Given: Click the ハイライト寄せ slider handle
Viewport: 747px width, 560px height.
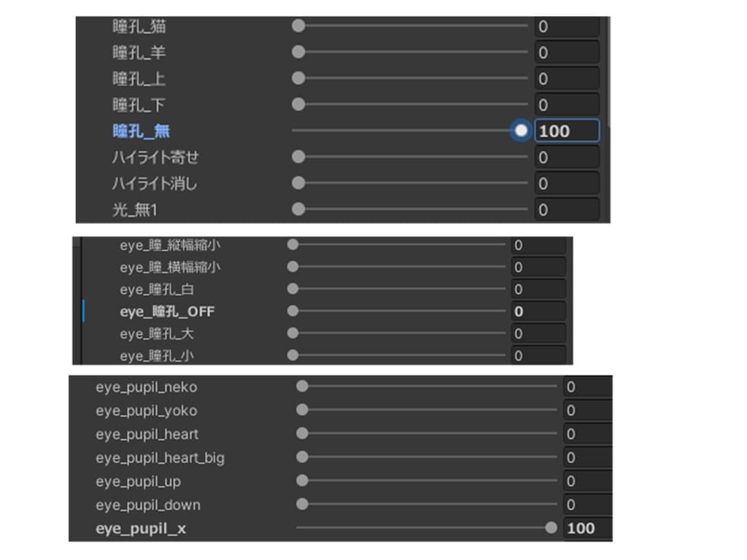Looking at the screenshot, I should (x=298, y=157).
